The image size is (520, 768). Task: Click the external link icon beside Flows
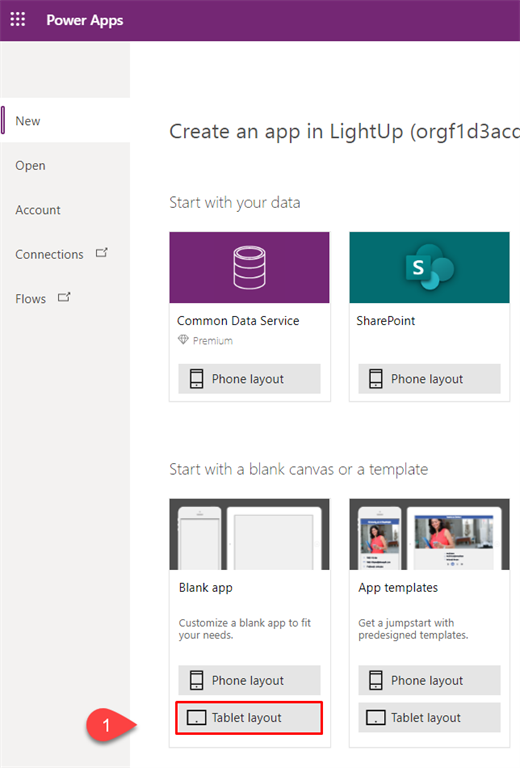click(x=64, y=297)
